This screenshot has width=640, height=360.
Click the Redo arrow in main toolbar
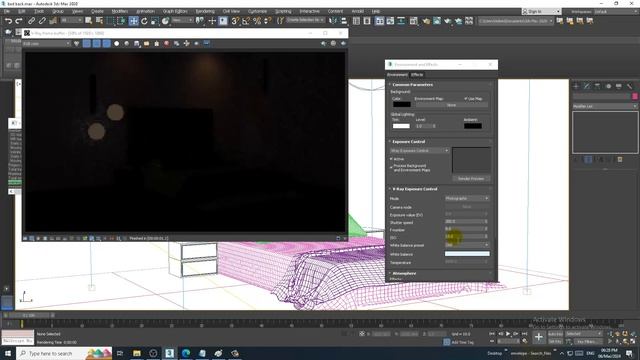click(19, 21)
